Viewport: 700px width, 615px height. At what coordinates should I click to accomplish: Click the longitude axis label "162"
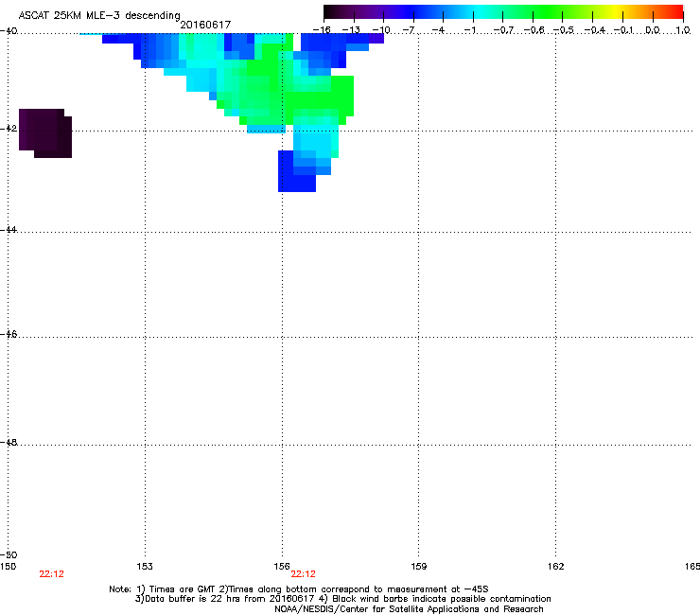[x=556, y=567]
